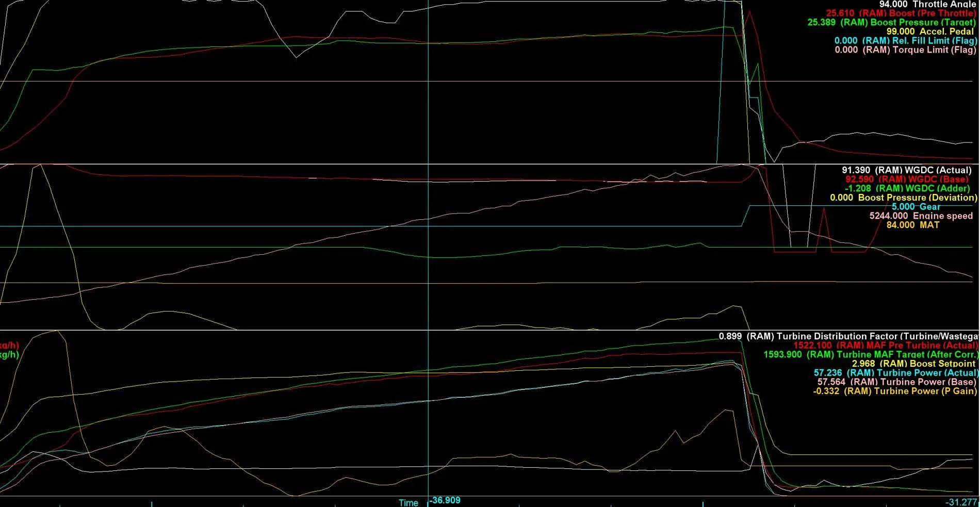Select the Torque Limit (Flag) legend entry
Screen dimensions: 980x507
(x=905, y=50)
